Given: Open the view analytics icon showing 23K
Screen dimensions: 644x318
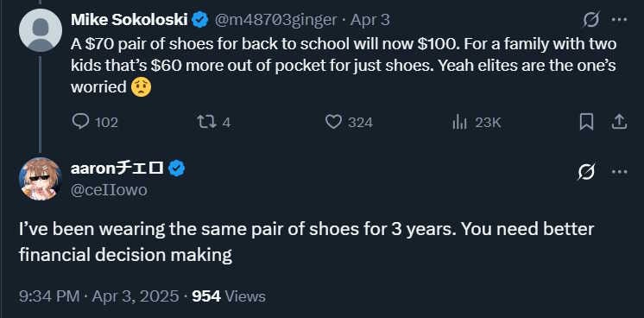Looking at the screenshot, I should click(459, 122).
